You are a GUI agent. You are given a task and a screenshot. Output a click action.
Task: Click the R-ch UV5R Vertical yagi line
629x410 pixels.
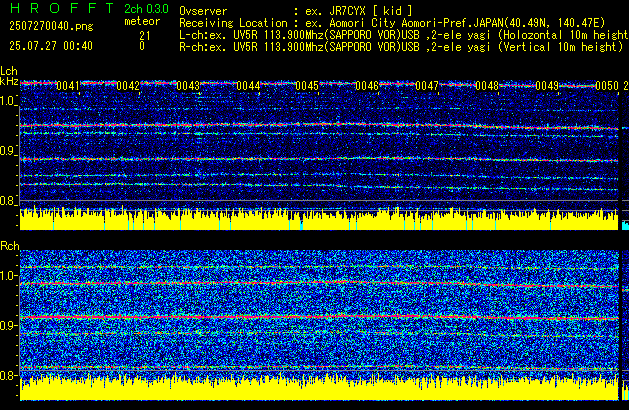401,47
